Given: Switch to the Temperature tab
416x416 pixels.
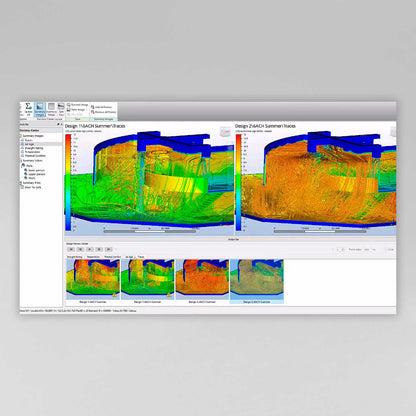Looking at the screenshot, I should pos(93,257).
